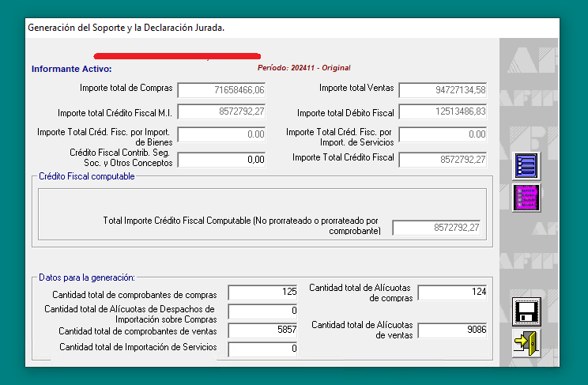Viewport: 588px width, 385px height.
Task: Click Créd. Fisc. por Import. de Servicios field
Action: [443, 134]
